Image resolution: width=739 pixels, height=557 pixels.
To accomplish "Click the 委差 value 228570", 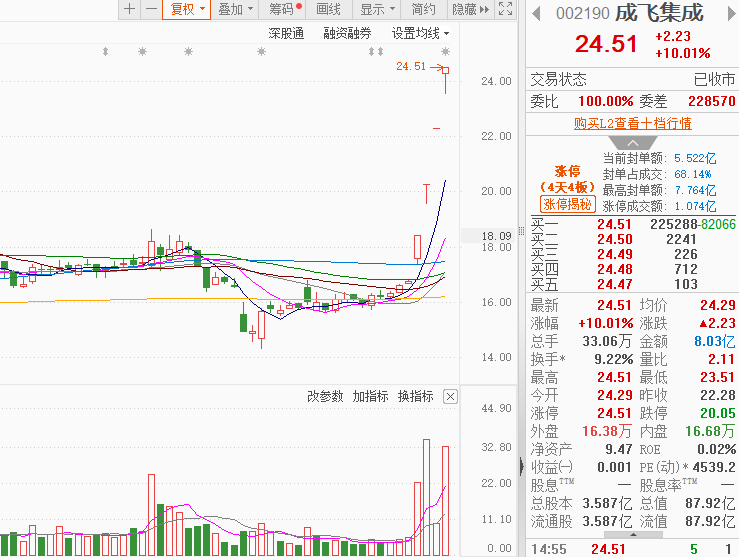I will (x=712, y=101).
